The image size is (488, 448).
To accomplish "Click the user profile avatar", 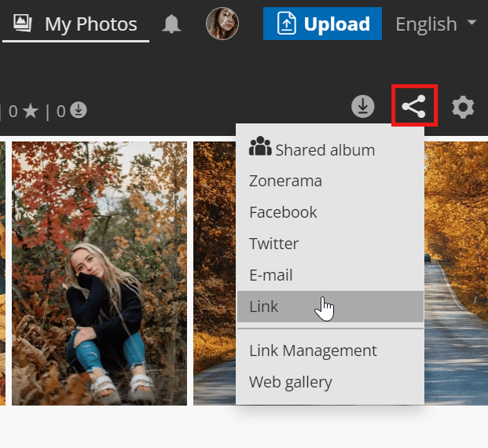I will [222, 24].
